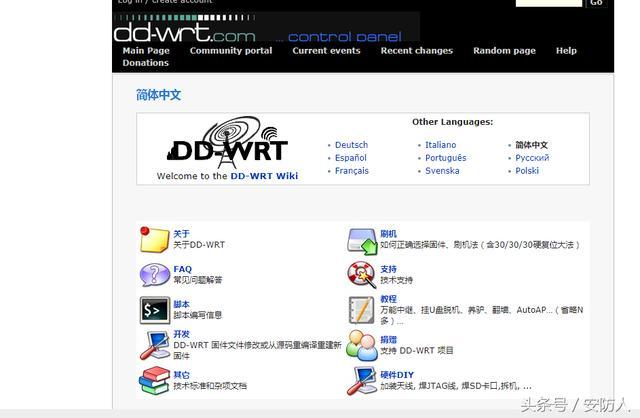Click the yellow sticky note About icon
The width and height of the screenshot is (640, 418).
(154, 240)
